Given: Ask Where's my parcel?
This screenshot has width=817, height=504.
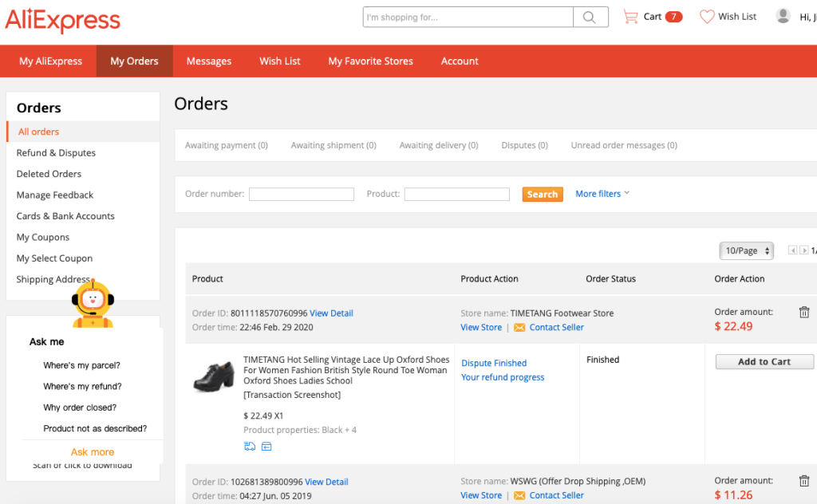Looking at the screenshot, I should pos(82,365).
